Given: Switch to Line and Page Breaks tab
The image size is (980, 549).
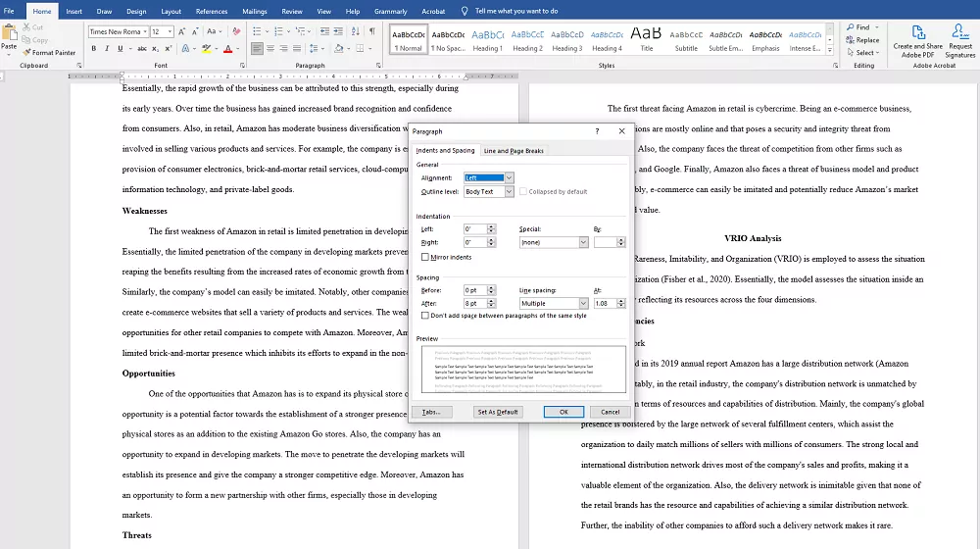Looking at the screenshot, I should [x=514, y=151].
